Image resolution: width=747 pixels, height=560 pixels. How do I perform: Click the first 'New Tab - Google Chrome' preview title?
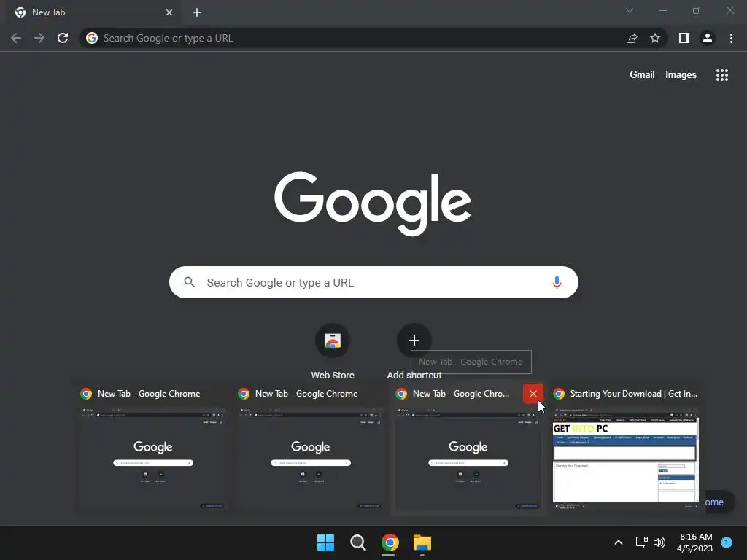pos(149,394)
